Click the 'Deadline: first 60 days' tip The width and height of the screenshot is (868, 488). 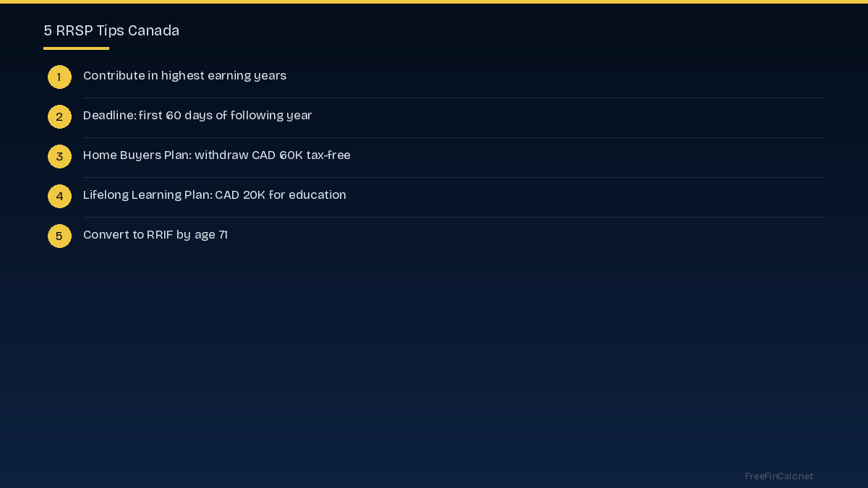197,116
